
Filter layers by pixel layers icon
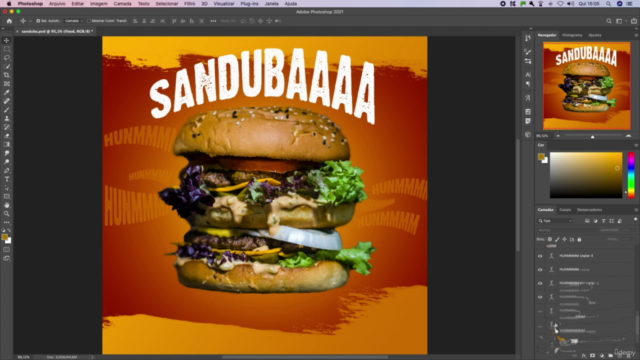point(587,221)
